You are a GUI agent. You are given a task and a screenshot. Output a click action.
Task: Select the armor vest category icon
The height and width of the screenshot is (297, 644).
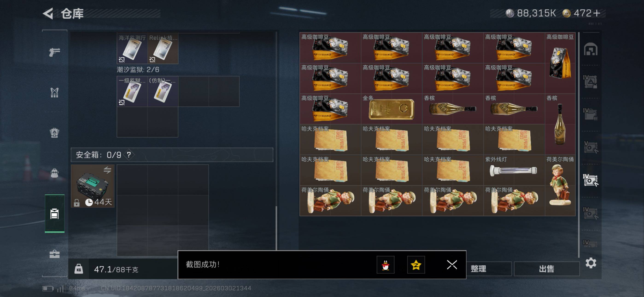55,93
